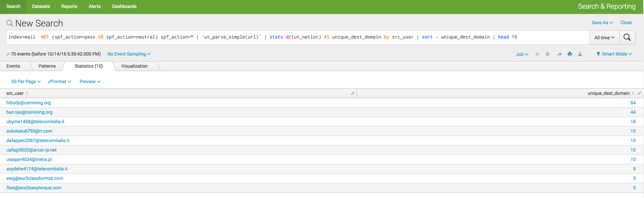Export results with the download icon
The height and width of the screenshot is (198, 644).
coord(580,54)
